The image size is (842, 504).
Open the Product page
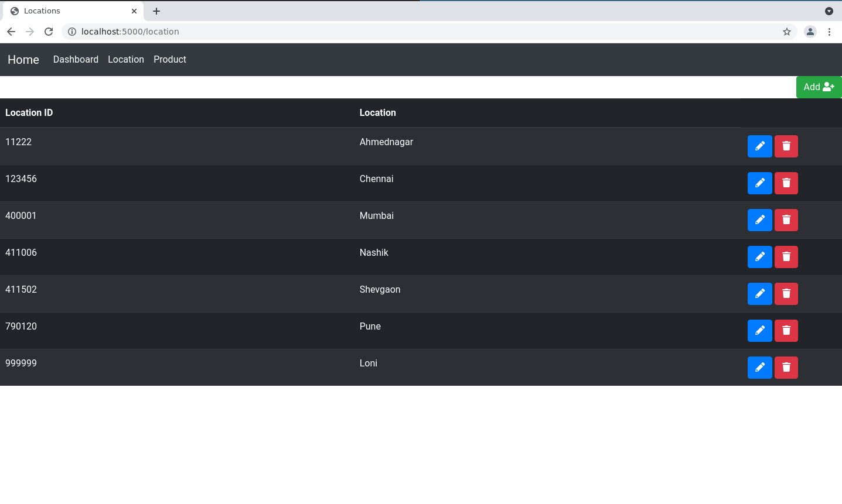pos(169,59)
